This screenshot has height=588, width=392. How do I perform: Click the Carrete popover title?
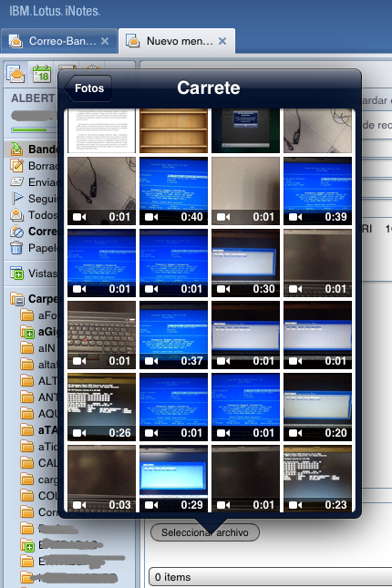coord(208,88)
